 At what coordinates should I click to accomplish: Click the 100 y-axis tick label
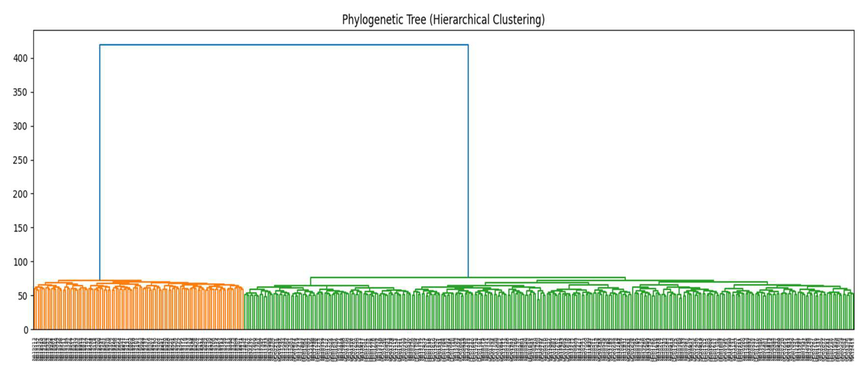pos(20,262)
